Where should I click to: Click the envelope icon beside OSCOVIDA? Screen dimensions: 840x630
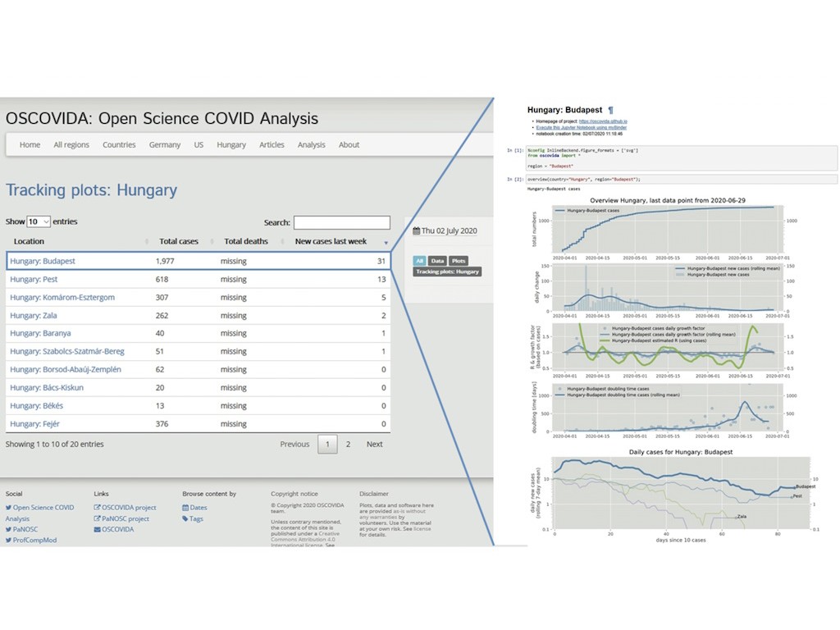tap(98, 529)
